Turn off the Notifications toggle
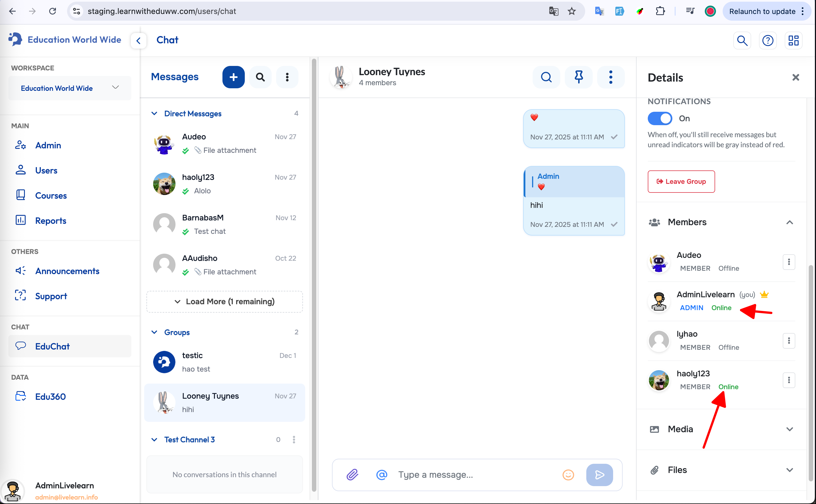 coord(660,118)
